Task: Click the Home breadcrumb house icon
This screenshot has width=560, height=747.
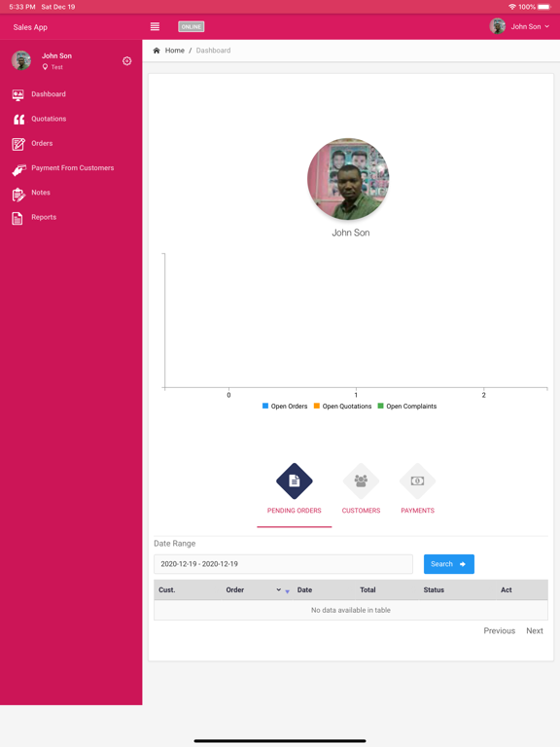Action: click(157, 50)
